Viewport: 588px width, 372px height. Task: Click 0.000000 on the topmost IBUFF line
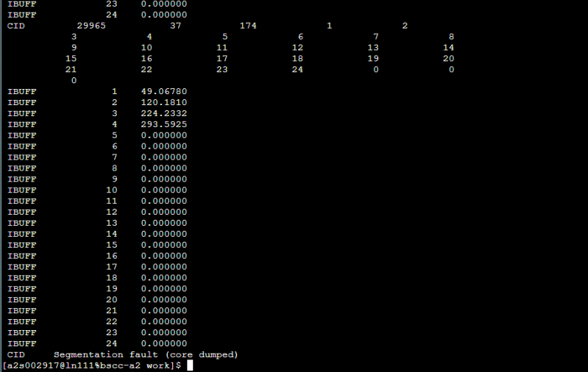pyautogui.click(x=163, y=3)
